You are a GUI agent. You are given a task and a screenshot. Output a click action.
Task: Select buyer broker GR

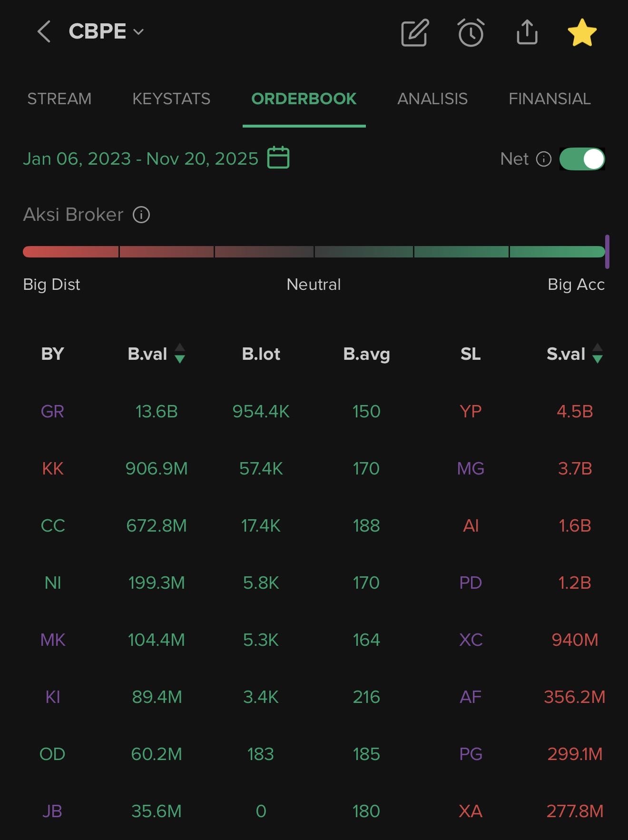coord(52,411)
